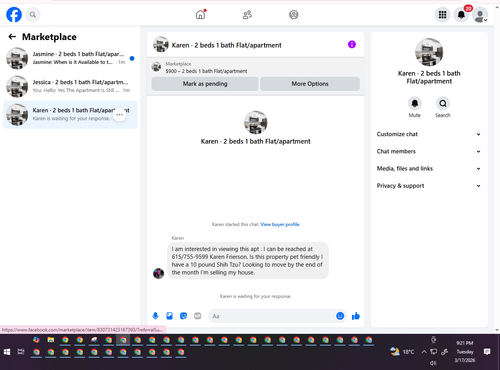
Task: Open the Facebook search magnifier
Action: 33,15
